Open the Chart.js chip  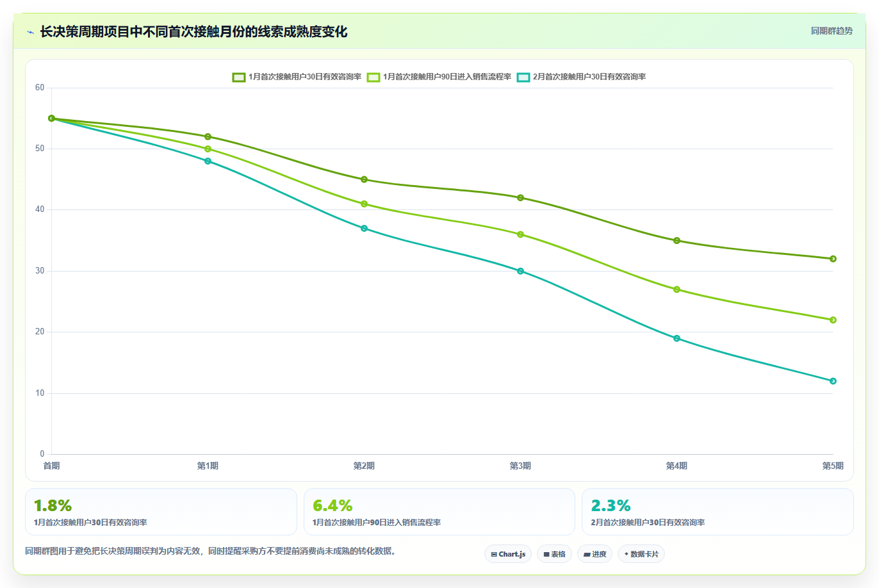508,554
